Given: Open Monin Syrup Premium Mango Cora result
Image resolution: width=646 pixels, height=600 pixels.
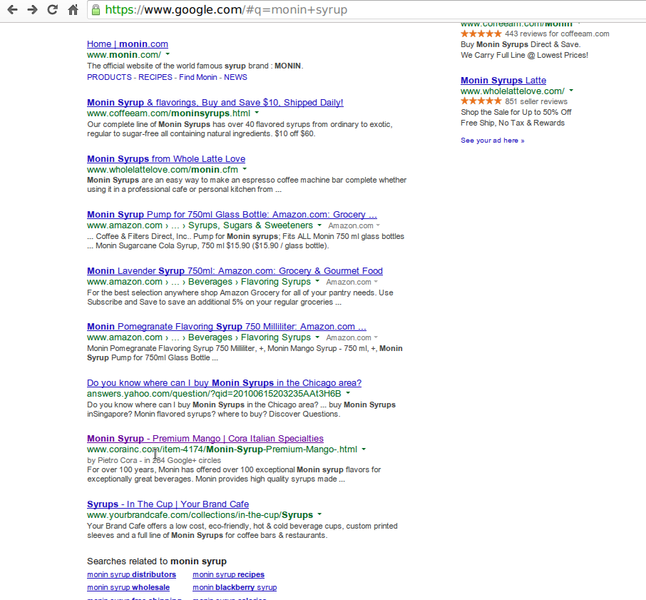Looking at the screenshot, I should (205, 438).
